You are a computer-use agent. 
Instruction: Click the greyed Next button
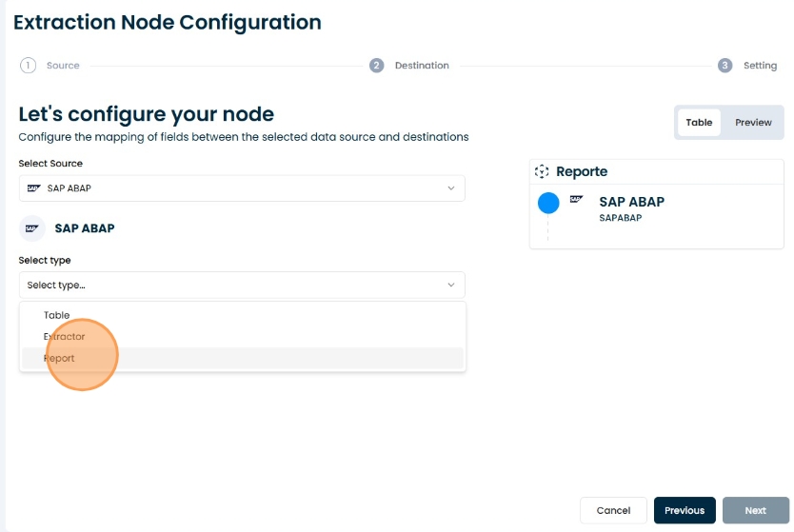pos(755,511)
